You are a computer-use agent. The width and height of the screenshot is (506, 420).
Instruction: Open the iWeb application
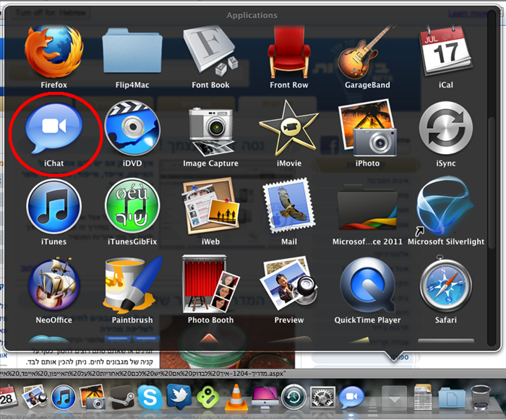click(x=211, y=206)
